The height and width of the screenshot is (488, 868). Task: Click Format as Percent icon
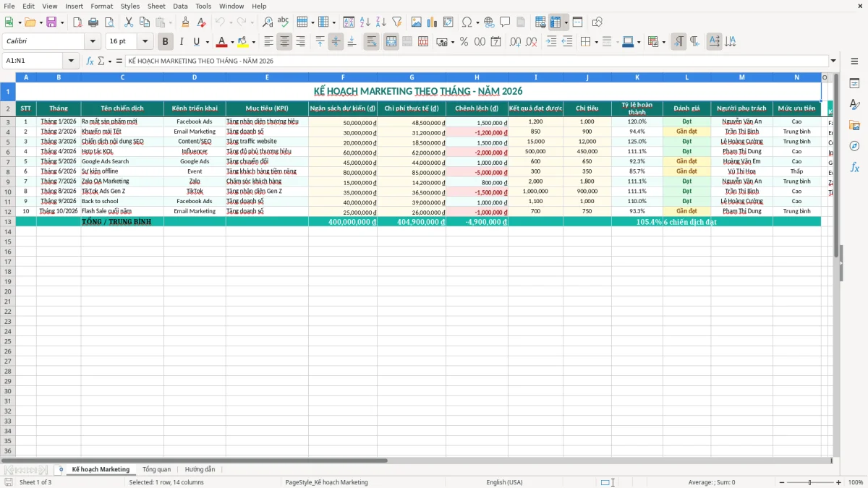(x=464, y=42)
